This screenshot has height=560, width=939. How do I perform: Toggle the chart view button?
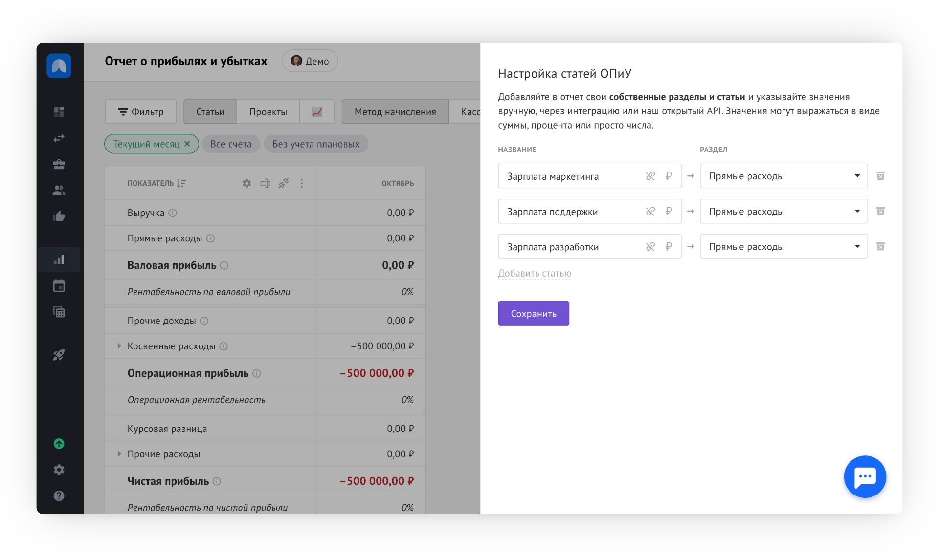point(317,112)
